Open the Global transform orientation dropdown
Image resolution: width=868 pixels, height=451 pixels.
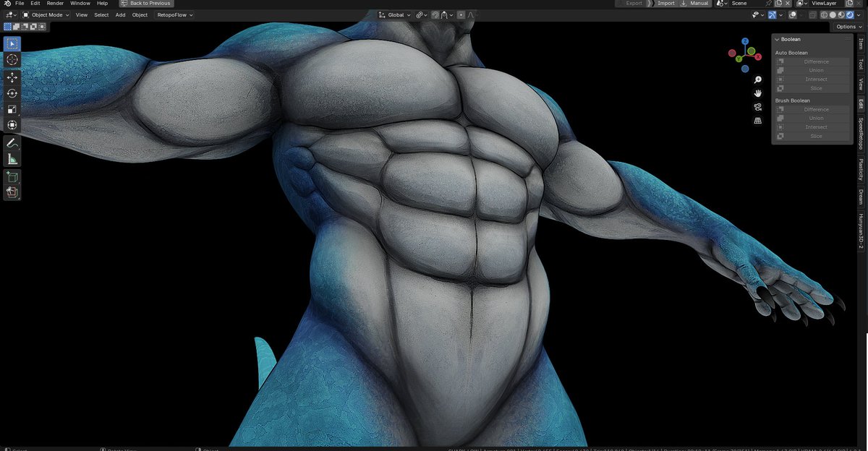point(396,14)
